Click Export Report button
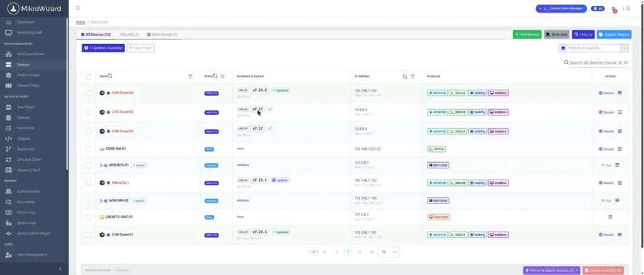Image resolution: width=644 pixels, height=275 pixels. coord(614,35)
